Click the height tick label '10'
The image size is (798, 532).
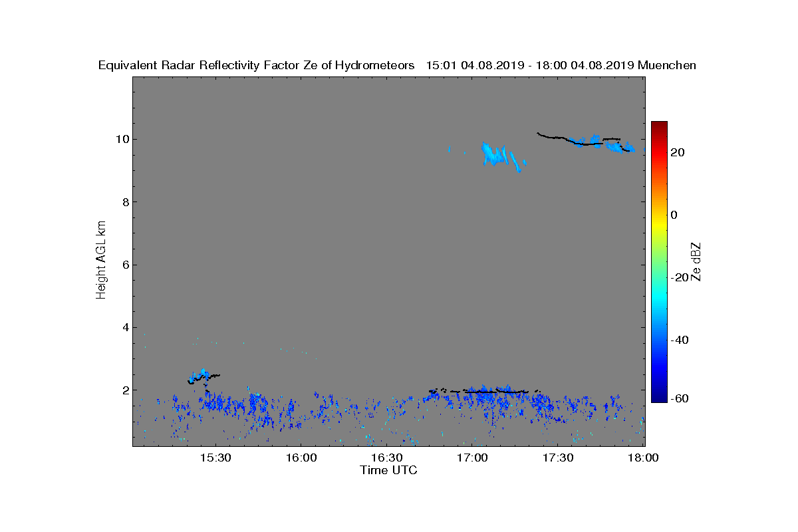tap(122, 139)
